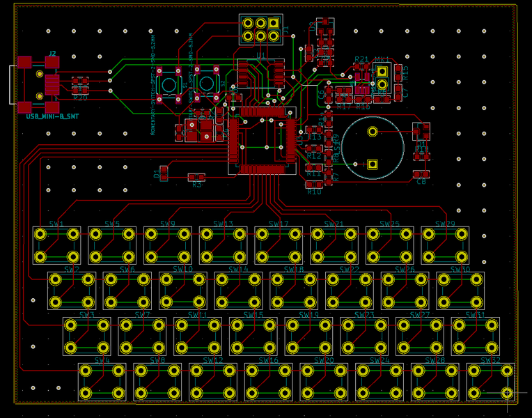The height and width of the screenshot is (418, 532).
Task: Select the SW10 key switch footprint
Action: 182,291
